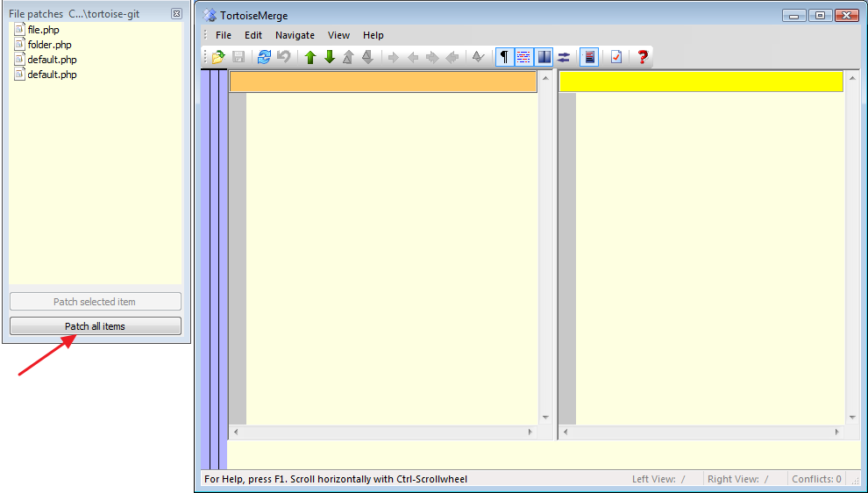This screenshot has width=868, height=493.
Task: Click right pane horizontal scroll left arrow
Action: [x=566, y=432]
